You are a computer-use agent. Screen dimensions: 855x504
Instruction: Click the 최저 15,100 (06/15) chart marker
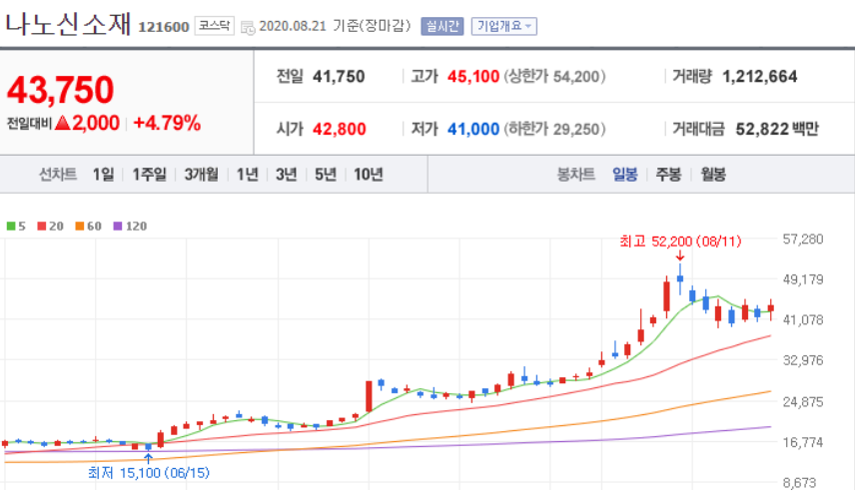pos(148,473)
